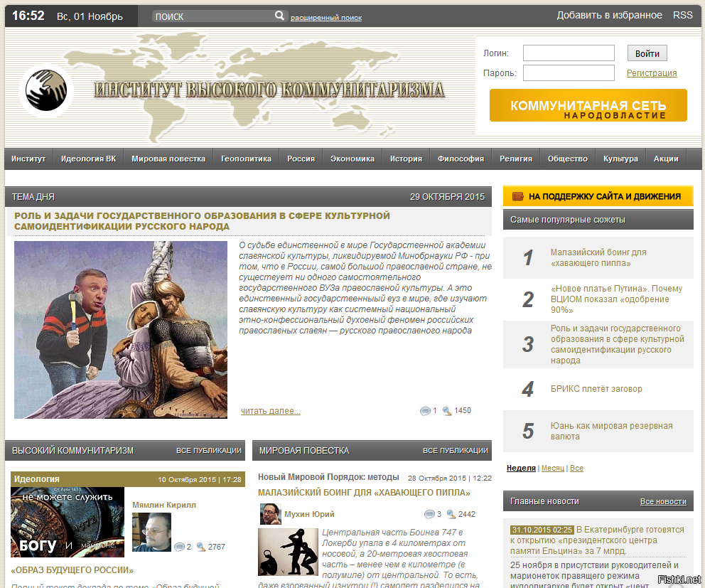Click На поддержку сайта и движения button
705x588 pixels.
coord(598,196)
